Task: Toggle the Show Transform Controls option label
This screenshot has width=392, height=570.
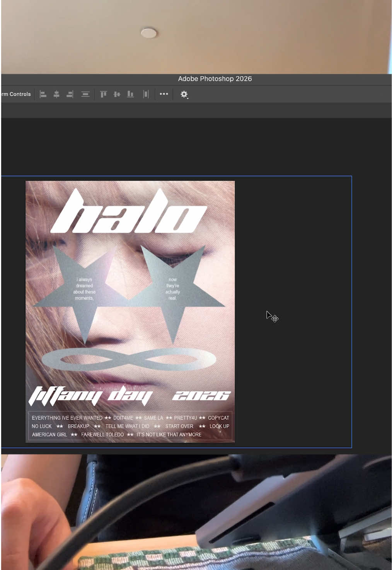Action: (x=16, y=94)
